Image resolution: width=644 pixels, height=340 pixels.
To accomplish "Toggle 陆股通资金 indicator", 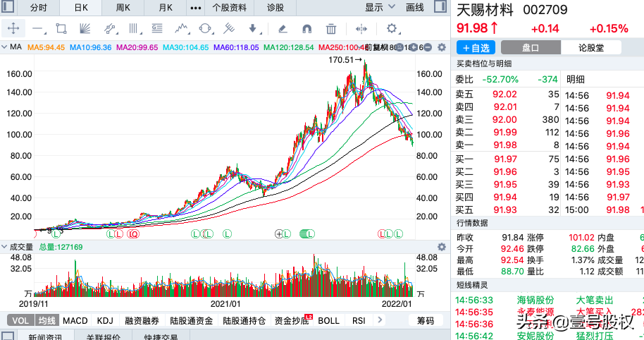I will pos(192,320).
